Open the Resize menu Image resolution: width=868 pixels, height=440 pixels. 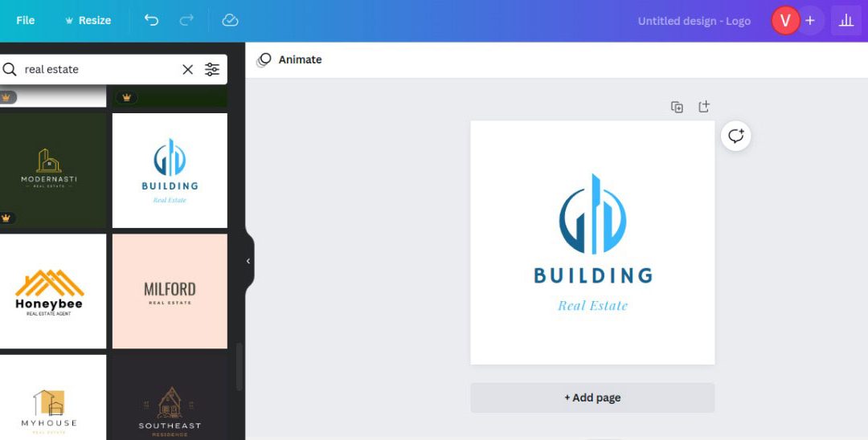(x=88, y=20)
